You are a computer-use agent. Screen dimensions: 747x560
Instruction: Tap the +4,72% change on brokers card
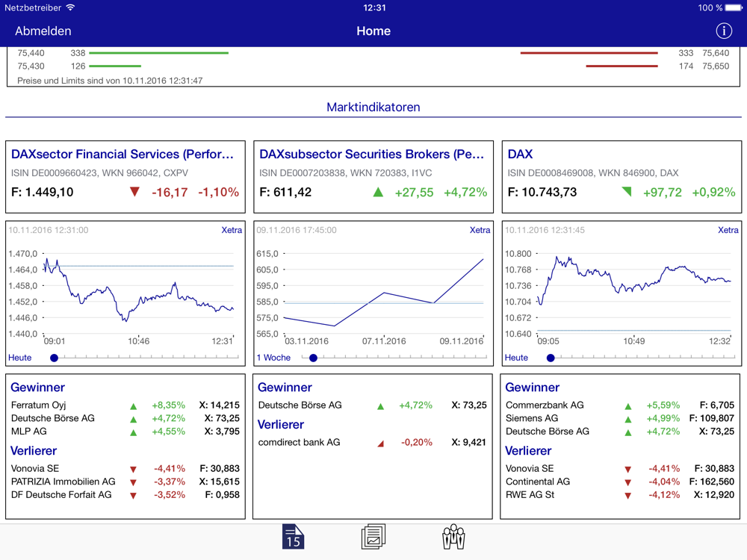[x=465, y=193]
